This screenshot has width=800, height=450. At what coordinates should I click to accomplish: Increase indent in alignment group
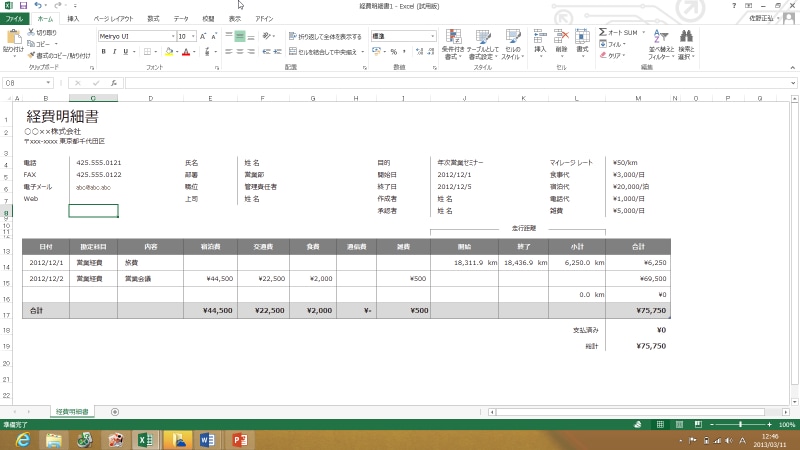click(x=278, y=52)
